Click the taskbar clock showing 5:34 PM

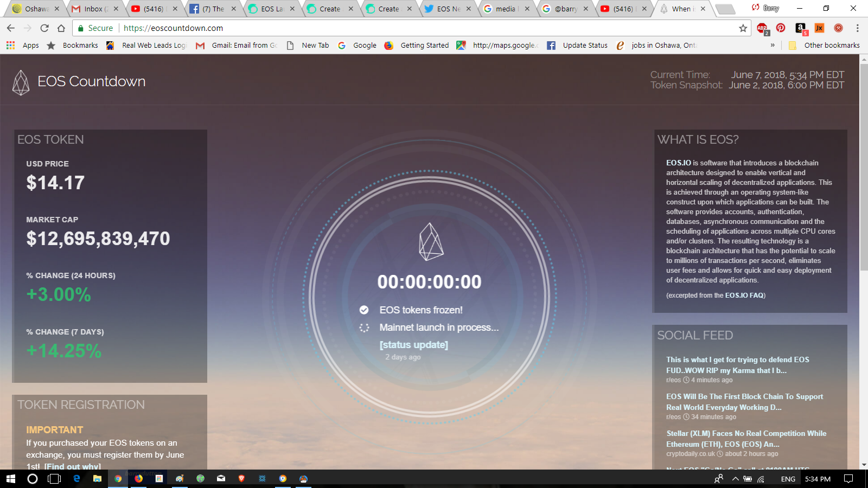point(818,479)
